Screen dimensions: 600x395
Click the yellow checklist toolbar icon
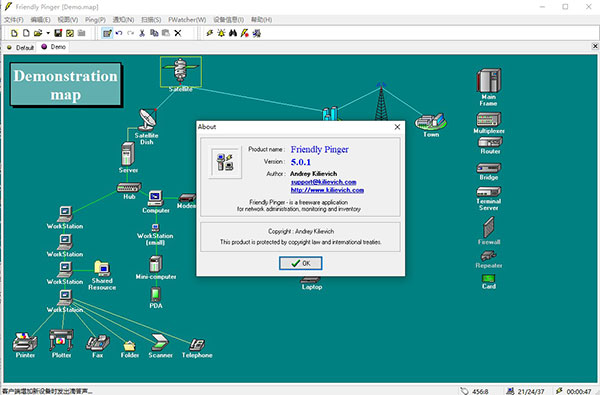[70, 33]
